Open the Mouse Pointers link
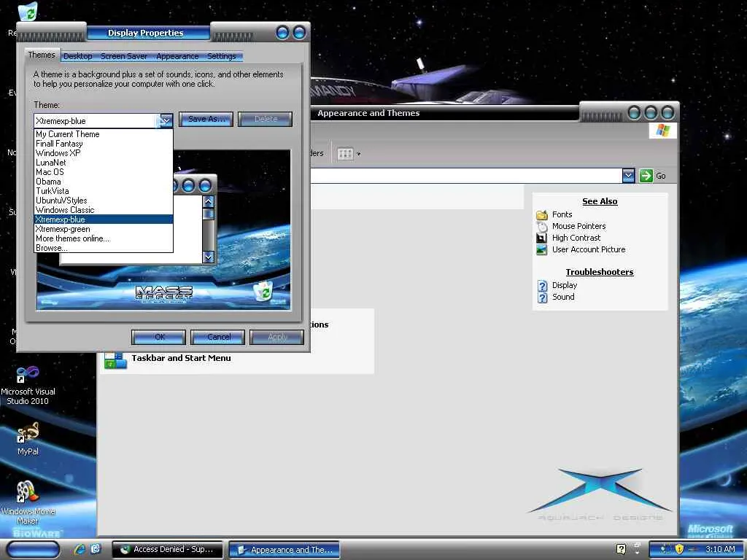This screenshot has height=560, width=747. pos(578,226)
